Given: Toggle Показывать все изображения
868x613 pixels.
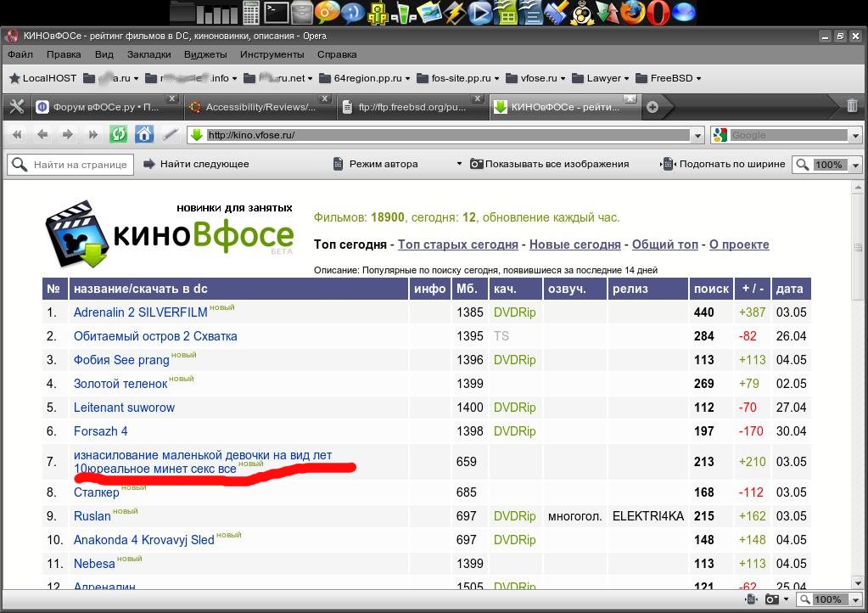Looking at the screenshot, I should tap(549, 164).
